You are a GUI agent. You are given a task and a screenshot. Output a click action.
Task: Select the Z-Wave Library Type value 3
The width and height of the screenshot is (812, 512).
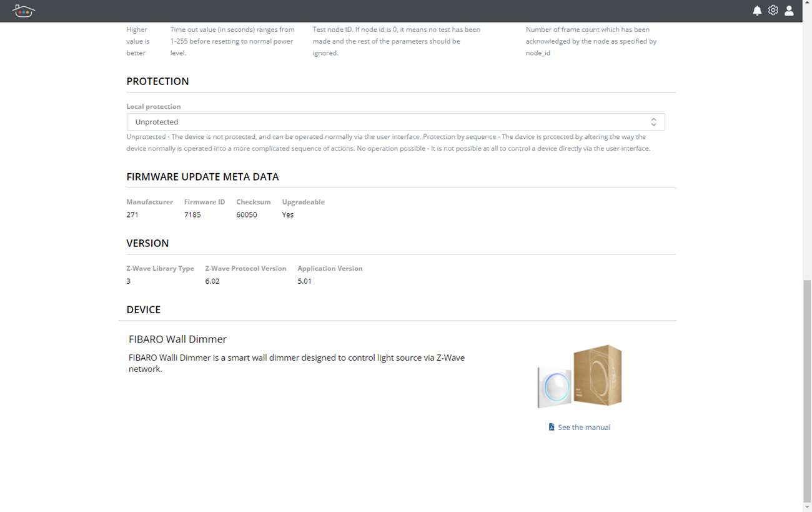click(x=129, y=281)
